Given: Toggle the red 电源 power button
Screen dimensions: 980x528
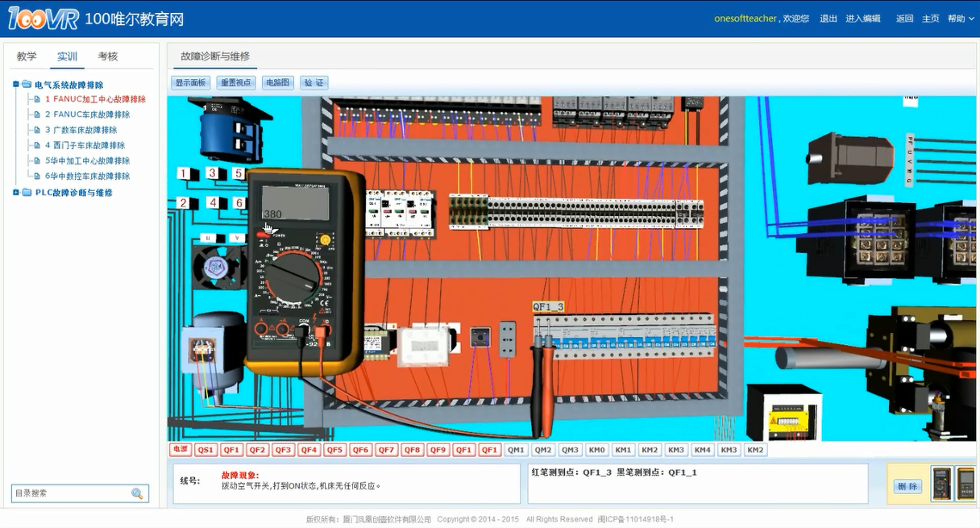Looking at the screenshot, I should (180, 450).
